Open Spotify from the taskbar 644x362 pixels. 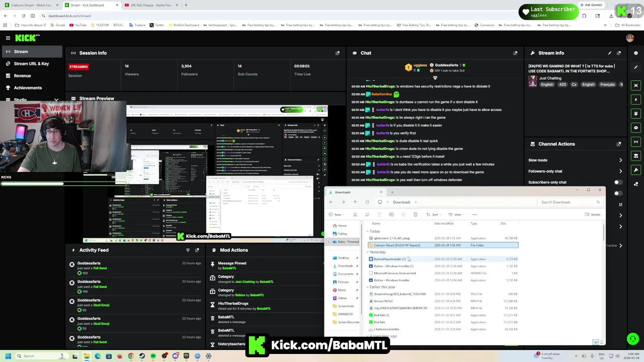153,356
